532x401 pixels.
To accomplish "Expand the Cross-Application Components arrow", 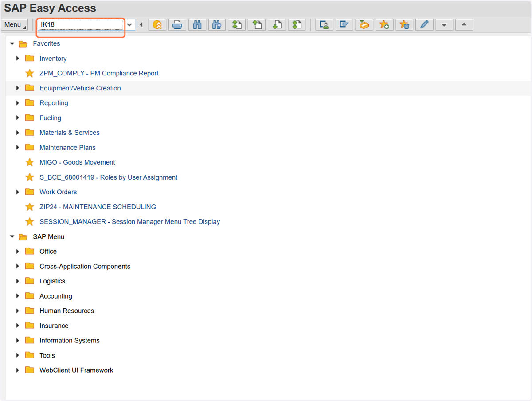I will click(x=18, y=267).
